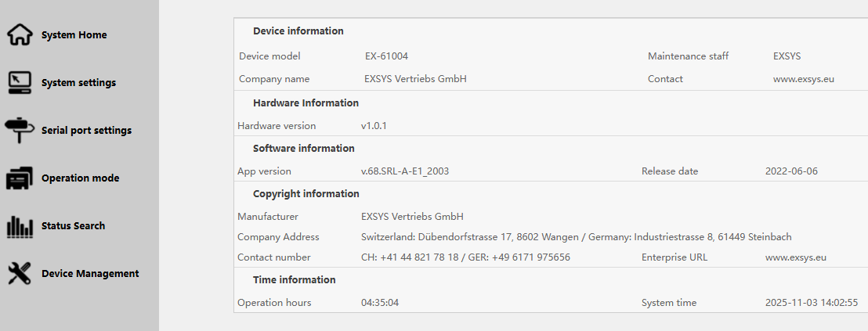The height and width of the screenshot is (331, 868).
Task: Click the System time value
Action: [812, 303]
